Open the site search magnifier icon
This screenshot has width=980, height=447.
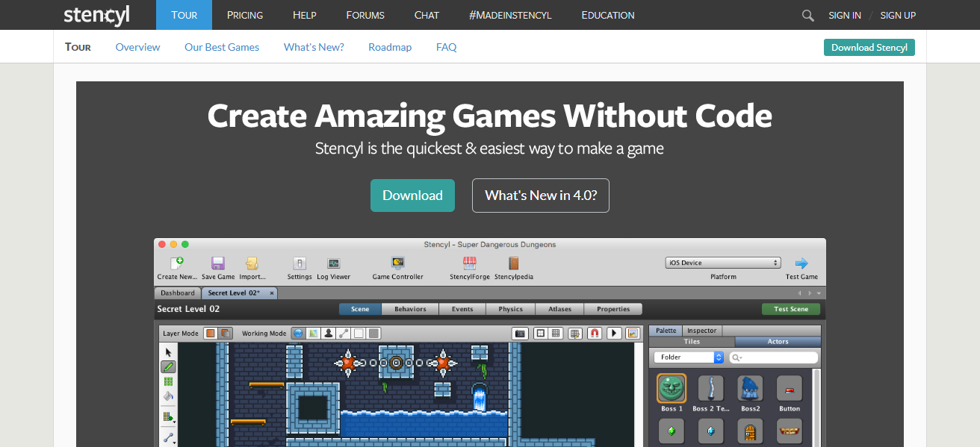coord(807,15)
